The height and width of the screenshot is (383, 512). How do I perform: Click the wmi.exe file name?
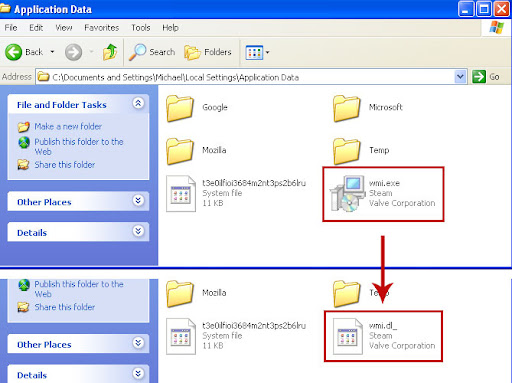pyautogui.click(x=384, y=183)
